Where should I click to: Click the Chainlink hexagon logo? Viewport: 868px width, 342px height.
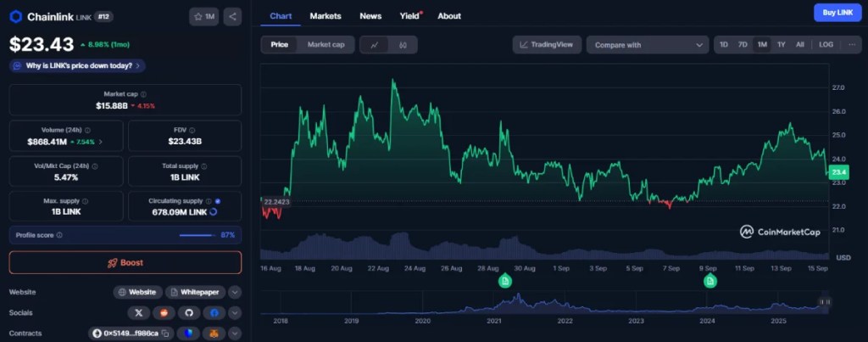click(x=15, y=17)
